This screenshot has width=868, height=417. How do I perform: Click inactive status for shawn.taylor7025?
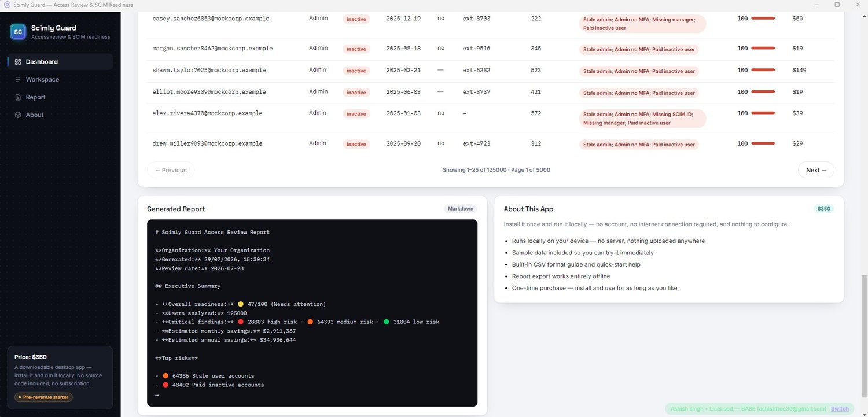coord(356,71)
